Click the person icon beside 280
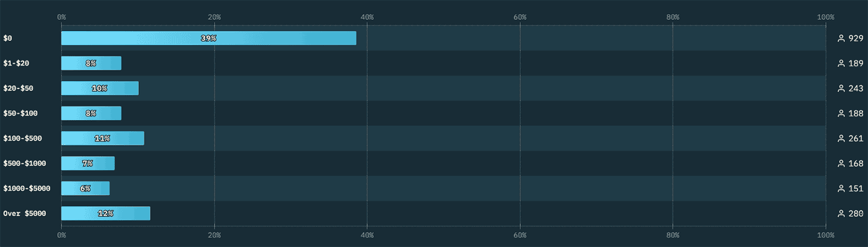The width and height of the screenshot is (868, 247). click(x=841, y=214)
